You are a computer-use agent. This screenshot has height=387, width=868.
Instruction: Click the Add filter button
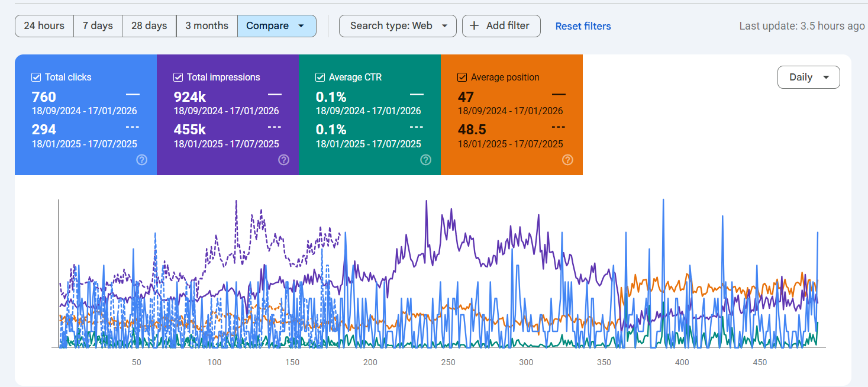pos(501,25)
